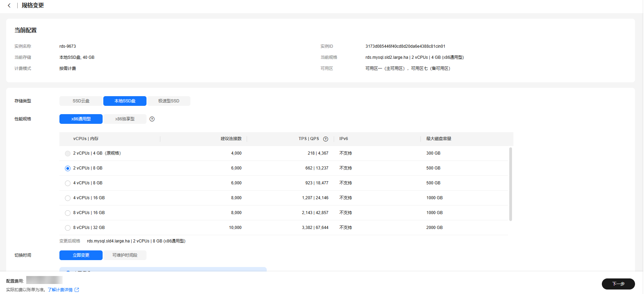Select the 8 vCPUs | 32 GB option
The height and width of the screenshot is (294, 644).
[68, 228]
